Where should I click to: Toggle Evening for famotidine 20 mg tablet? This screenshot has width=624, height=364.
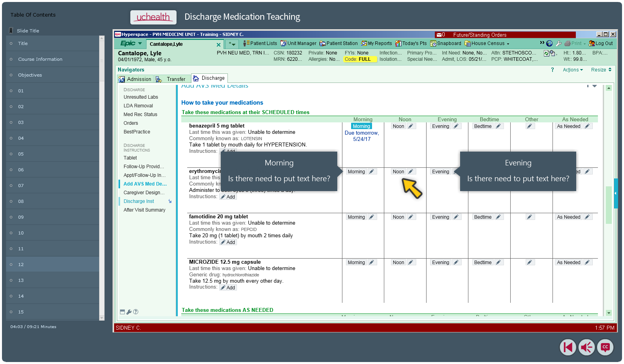pyautogui.click(x=440, y=217)
